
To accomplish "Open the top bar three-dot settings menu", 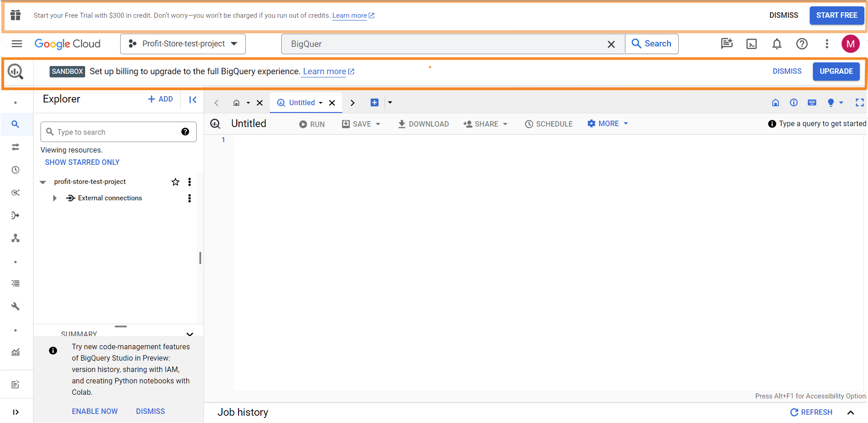I will coord(827,44).
